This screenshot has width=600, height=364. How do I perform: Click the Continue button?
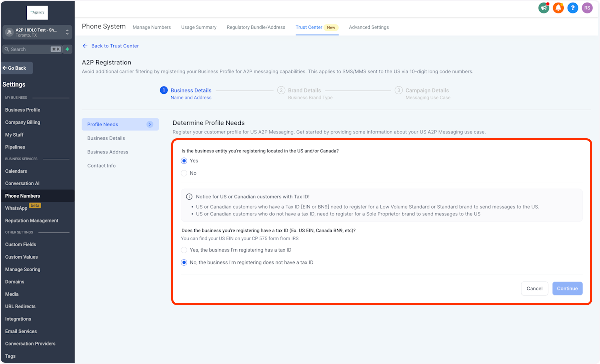(x=567, y=289)
